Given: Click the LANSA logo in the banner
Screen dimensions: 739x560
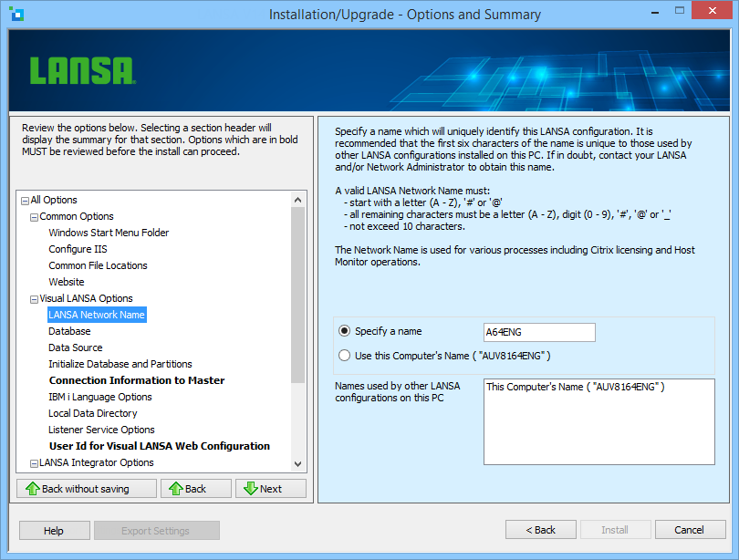Looking at the screenshot, I should (83, 71).
